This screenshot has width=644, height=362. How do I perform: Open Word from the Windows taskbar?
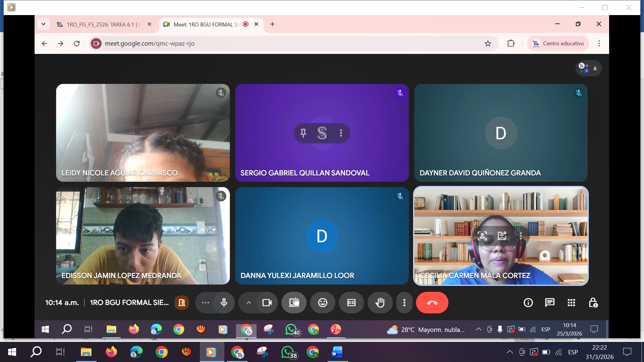[x=337, y=352]
